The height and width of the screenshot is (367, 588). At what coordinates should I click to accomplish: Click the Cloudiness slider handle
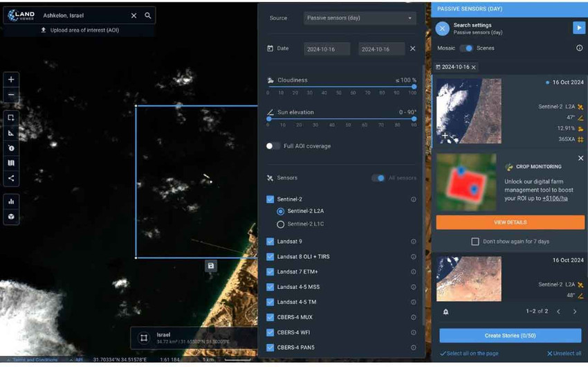(414, 87)
